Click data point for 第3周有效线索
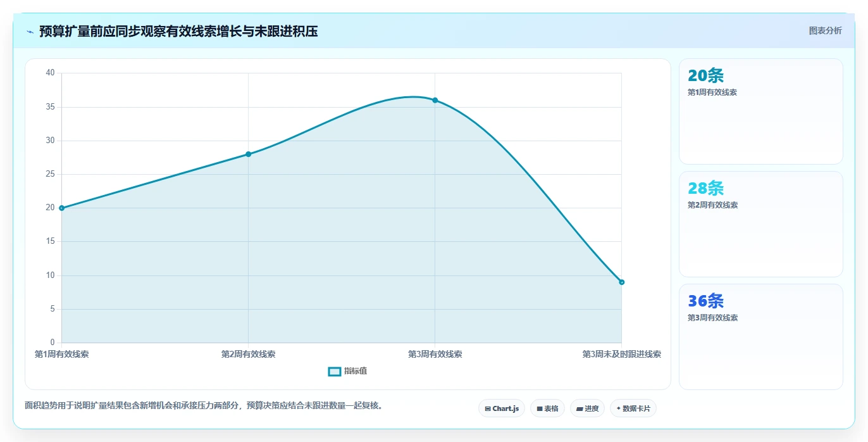Screen dimensions: 868x442 pyautogui.click(x=435, y=100)
